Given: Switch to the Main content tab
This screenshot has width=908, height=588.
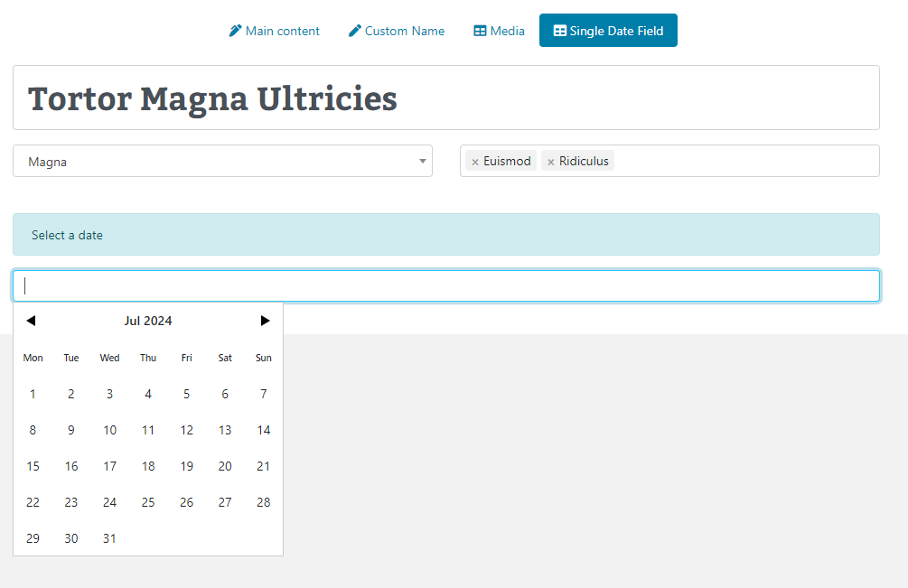Looking at the screenshot, I should [x=275, y=30].
